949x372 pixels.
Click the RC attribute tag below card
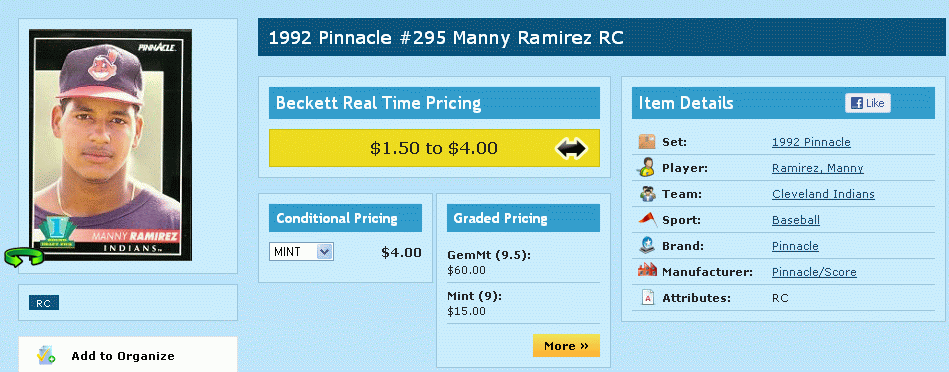point(44,303)
